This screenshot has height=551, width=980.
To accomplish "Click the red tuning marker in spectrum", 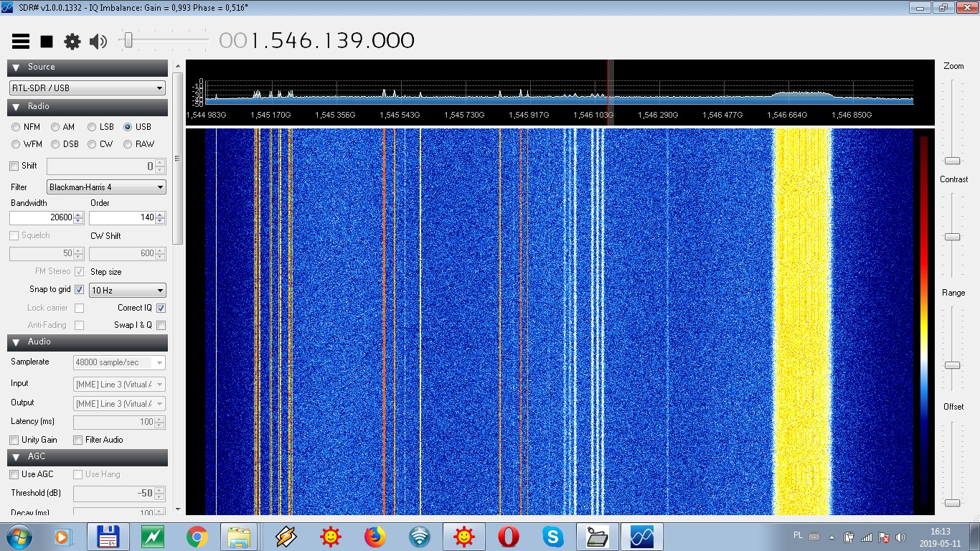I will [x=608, y=93].
